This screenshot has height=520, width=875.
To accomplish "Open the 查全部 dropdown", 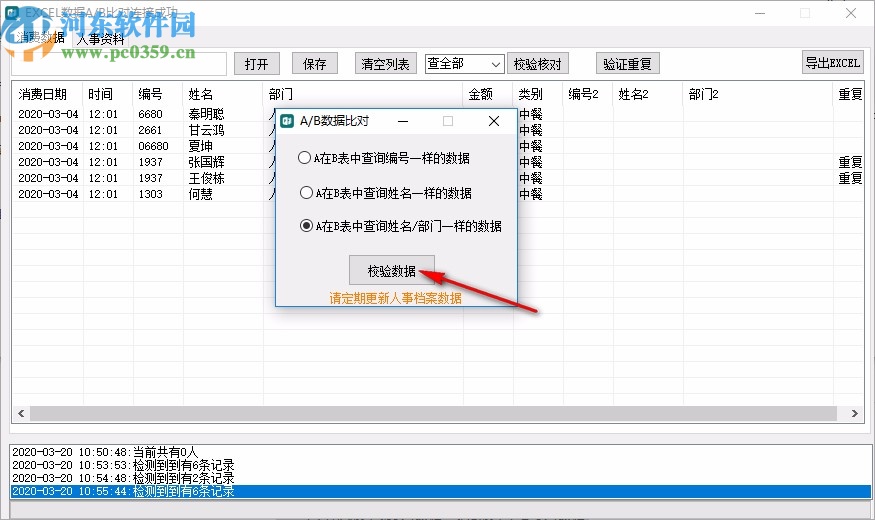I will pyautogui.click(x=464, y=64).
